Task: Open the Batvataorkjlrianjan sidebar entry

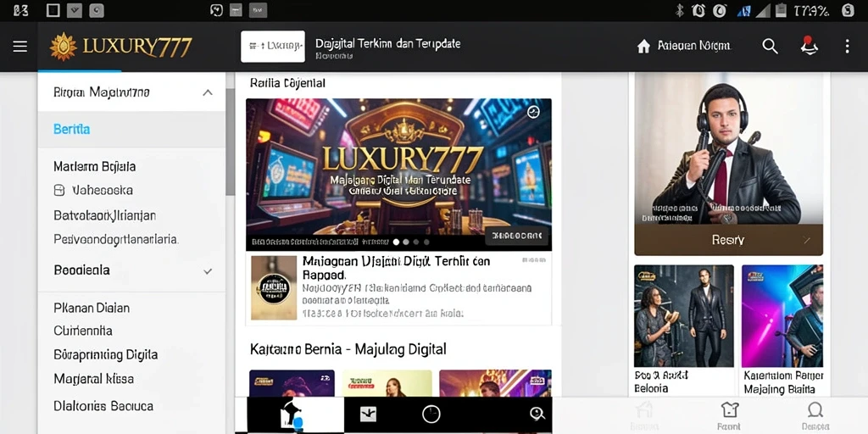Action: coord(104,214)
